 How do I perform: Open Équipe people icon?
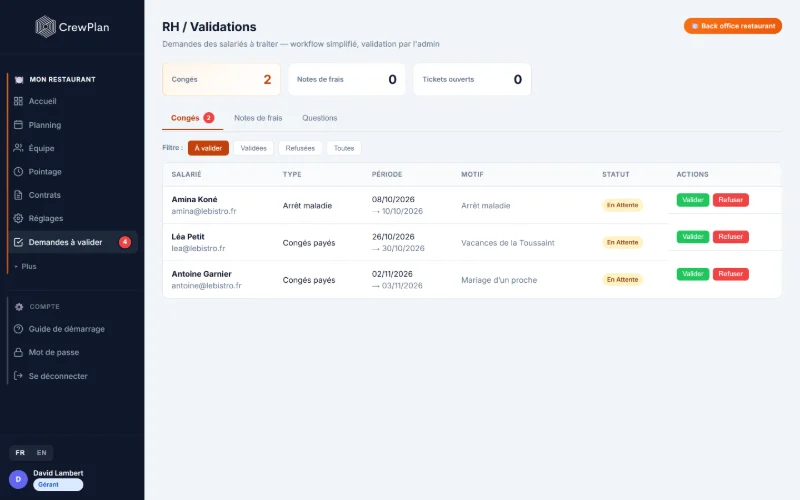[18, 148]
